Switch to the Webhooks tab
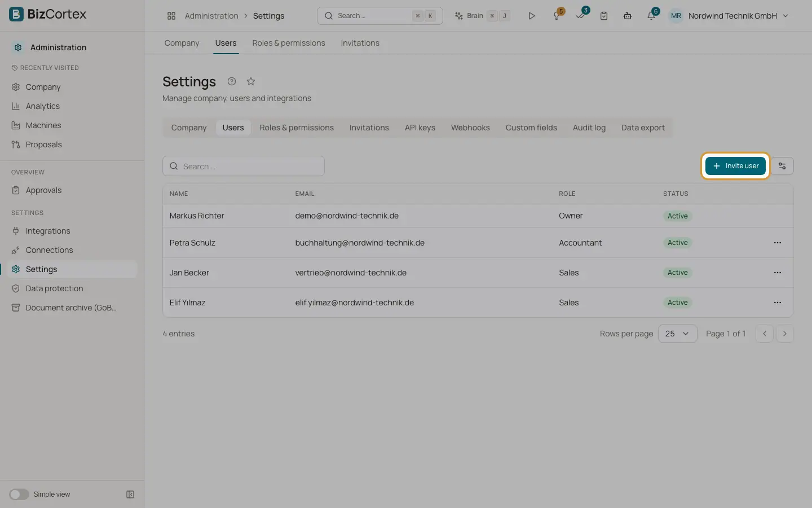This screenshot has width=812, height=508. (x=470, y=128)
